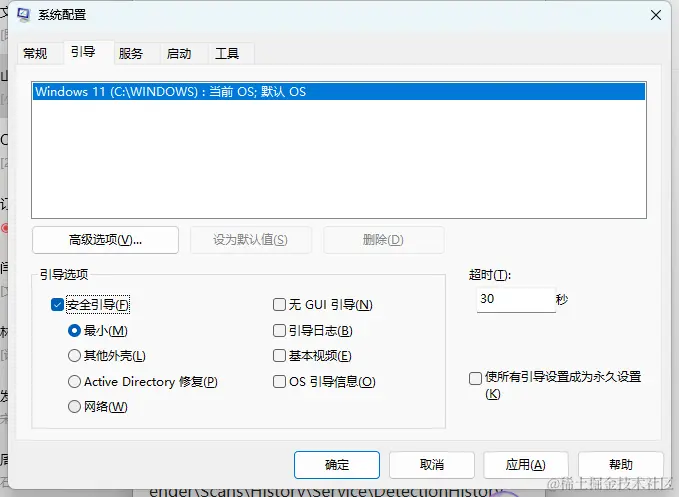Choose the 其他外壳(L) radio option

pos(74,356)
